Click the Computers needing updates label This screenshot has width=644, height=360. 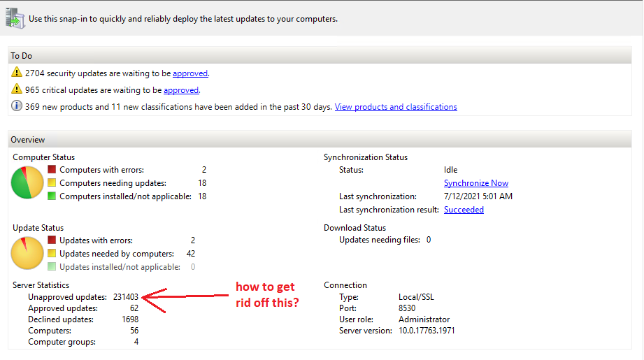point(113,183)
